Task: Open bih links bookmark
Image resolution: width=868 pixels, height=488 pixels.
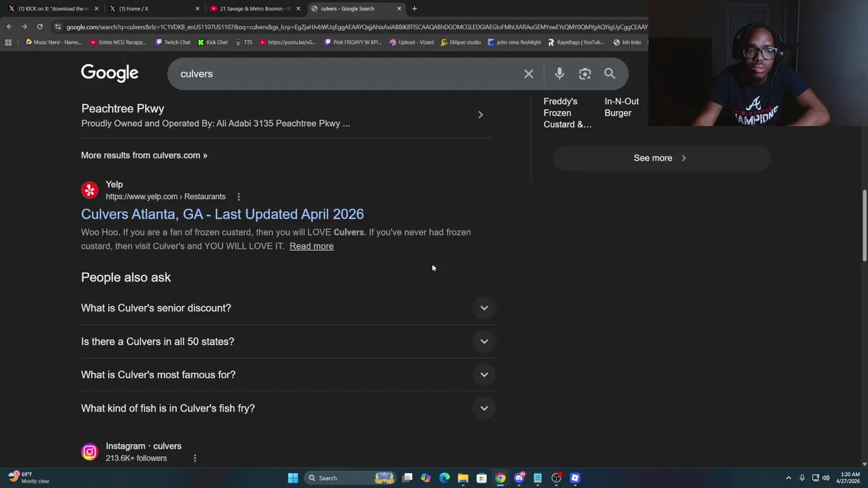Action: click(627, 42)
